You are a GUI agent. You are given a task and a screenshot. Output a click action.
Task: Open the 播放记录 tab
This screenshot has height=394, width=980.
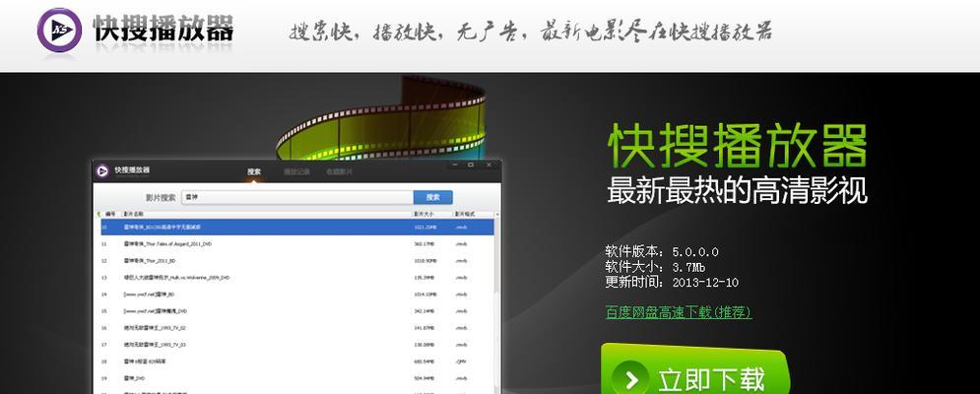[x=296, y=172]
